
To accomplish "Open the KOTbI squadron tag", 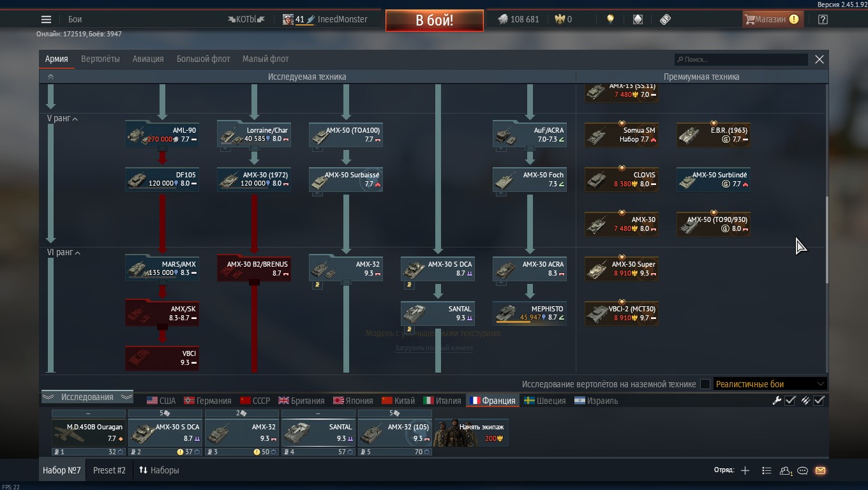I will [246, 19].
